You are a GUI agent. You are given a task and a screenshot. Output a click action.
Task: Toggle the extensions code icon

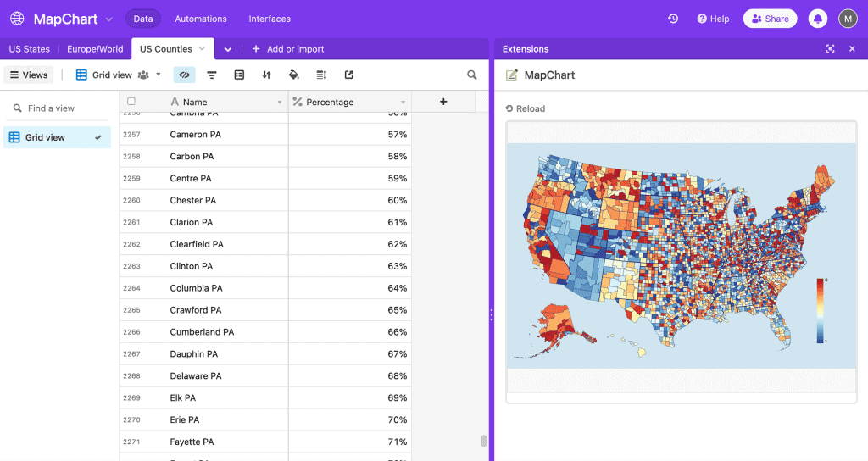184,75
